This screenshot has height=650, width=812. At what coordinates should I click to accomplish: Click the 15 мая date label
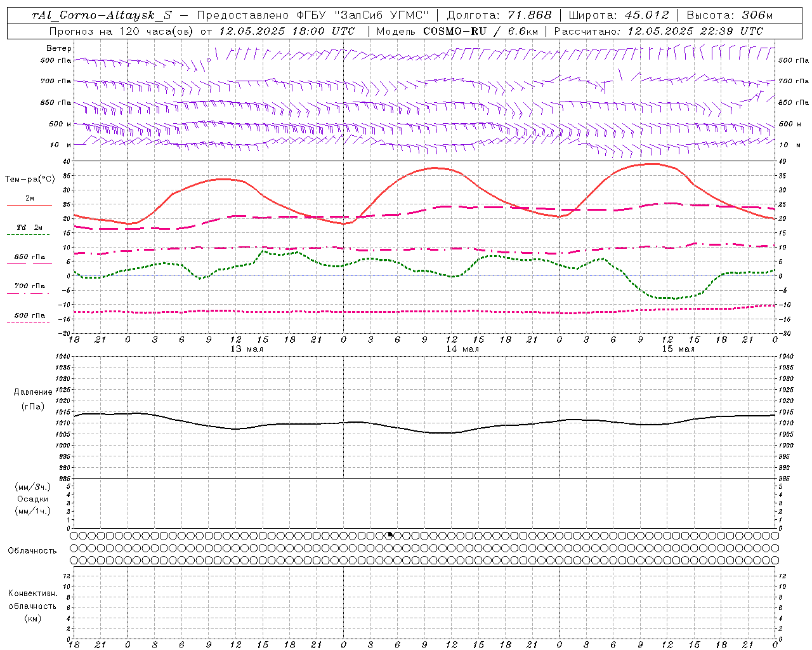tap(678, 349)
